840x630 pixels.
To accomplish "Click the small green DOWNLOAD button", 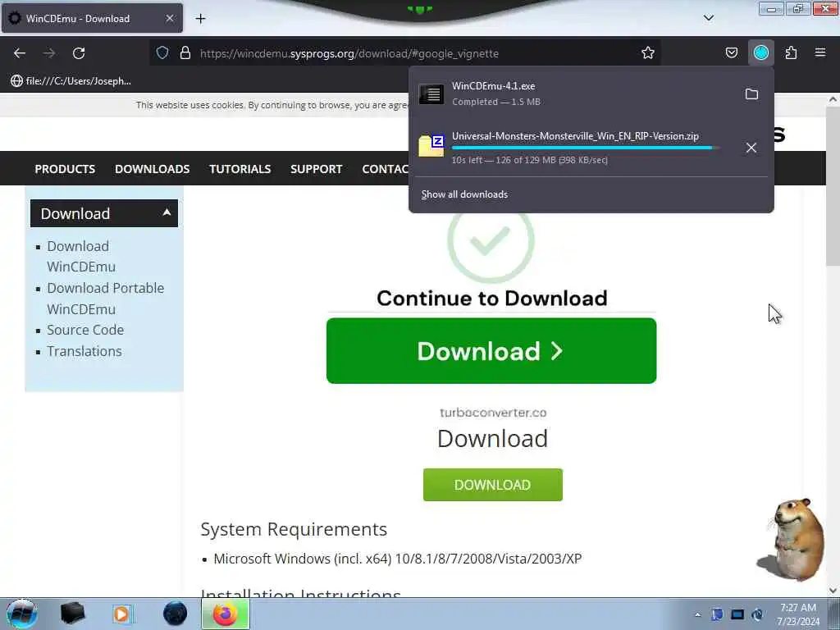I will (x=493, y=485).
